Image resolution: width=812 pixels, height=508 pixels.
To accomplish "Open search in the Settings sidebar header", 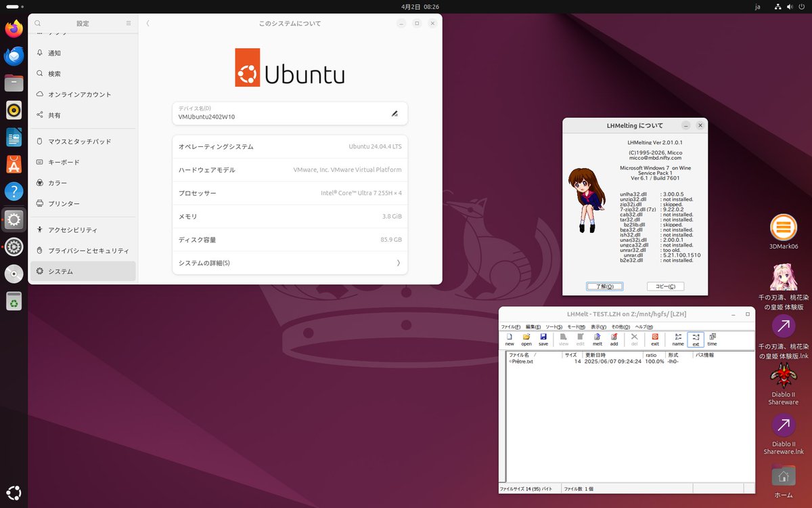I will coord(38,23).
